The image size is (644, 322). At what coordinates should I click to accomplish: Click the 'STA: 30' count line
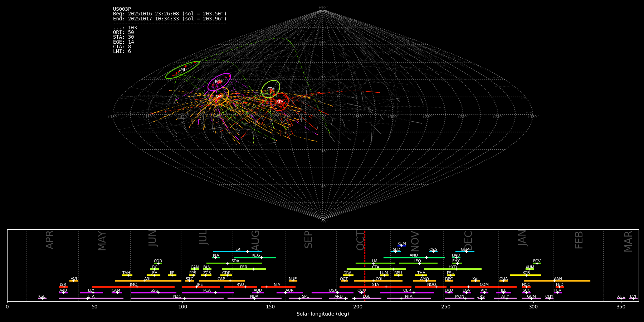pyautogui.click(x=123, y=37)
